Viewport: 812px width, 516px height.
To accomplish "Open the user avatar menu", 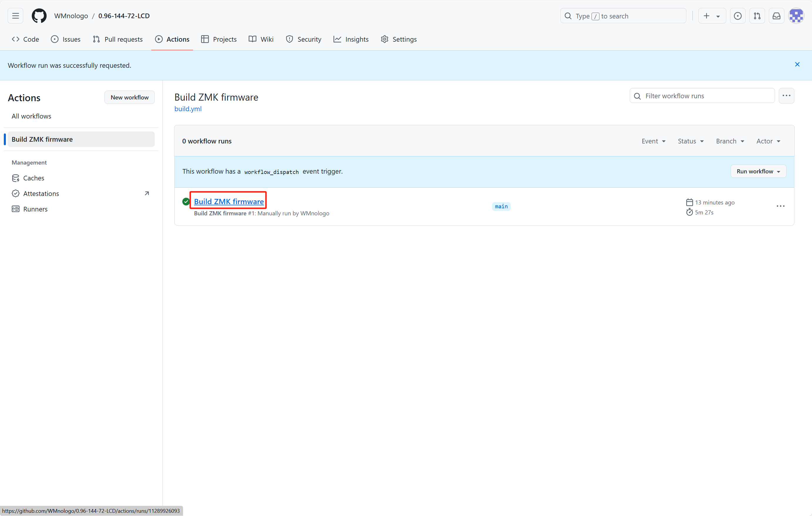I will (x=796, y=16).
